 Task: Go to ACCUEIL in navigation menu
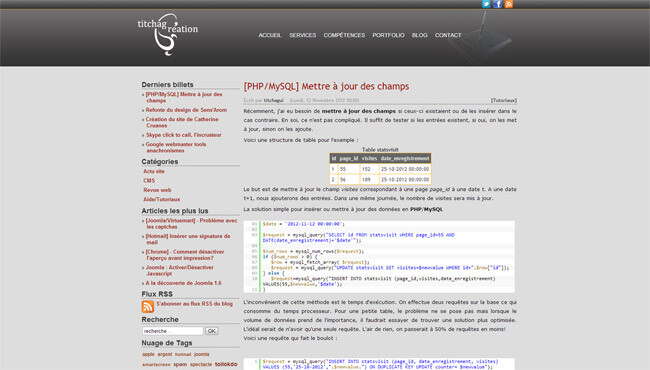(270, 35)
